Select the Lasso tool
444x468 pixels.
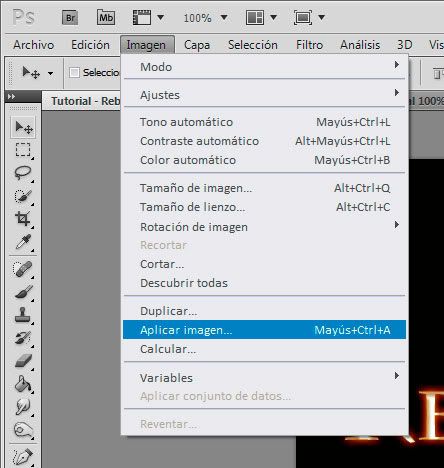pyautogui.click(x=23, y=173)
